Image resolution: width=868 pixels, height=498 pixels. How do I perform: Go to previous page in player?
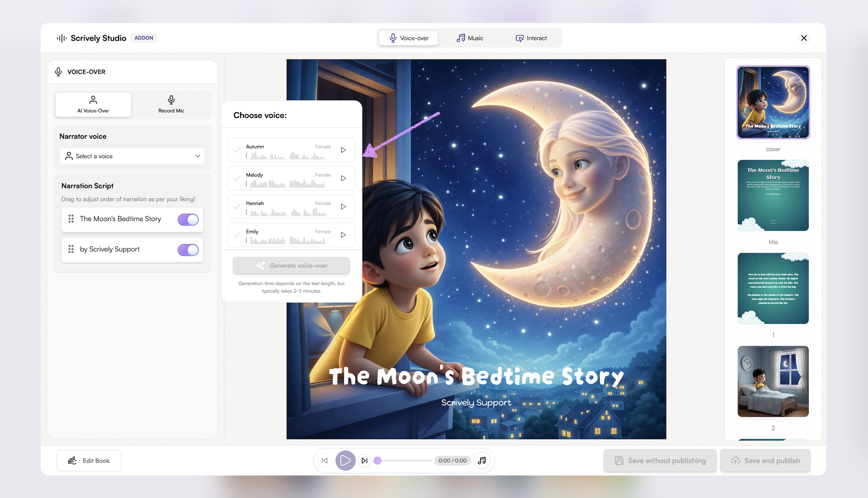point(325,460)
